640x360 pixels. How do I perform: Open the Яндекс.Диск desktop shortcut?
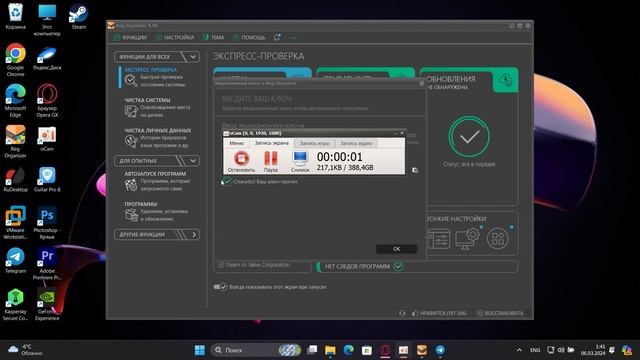[47, 58]
